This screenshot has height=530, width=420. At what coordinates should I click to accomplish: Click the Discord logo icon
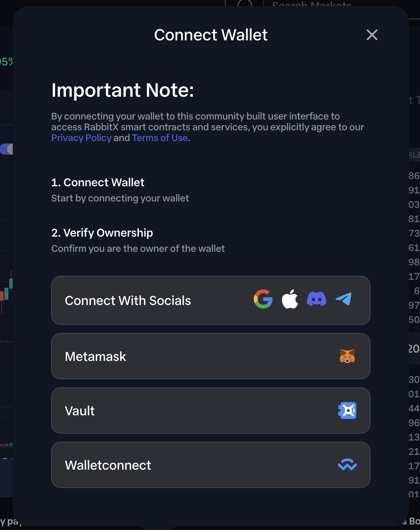(317, 299)
